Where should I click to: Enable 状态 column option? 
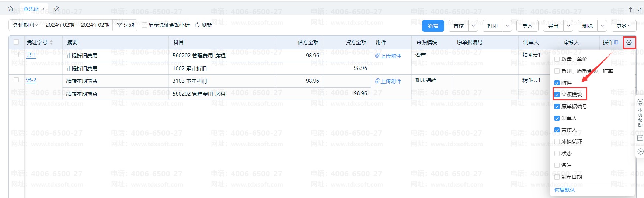557,153
